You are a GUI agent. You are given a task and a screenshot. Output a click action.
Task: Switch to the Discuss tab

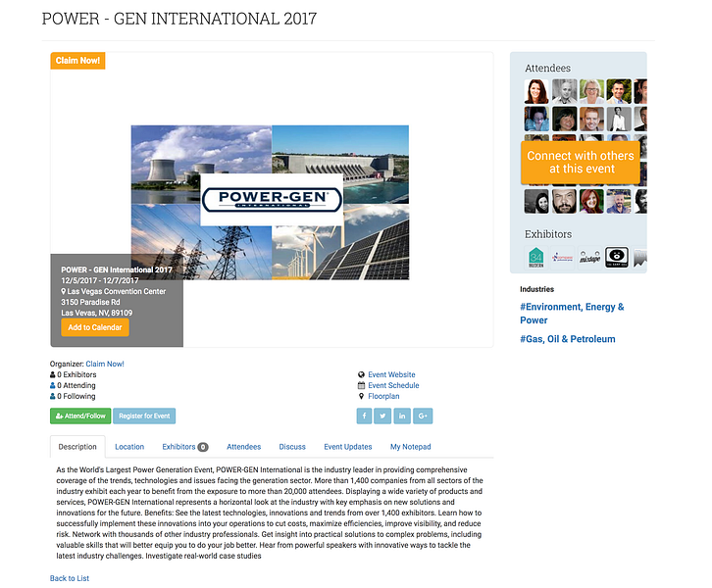pos(292,447)
